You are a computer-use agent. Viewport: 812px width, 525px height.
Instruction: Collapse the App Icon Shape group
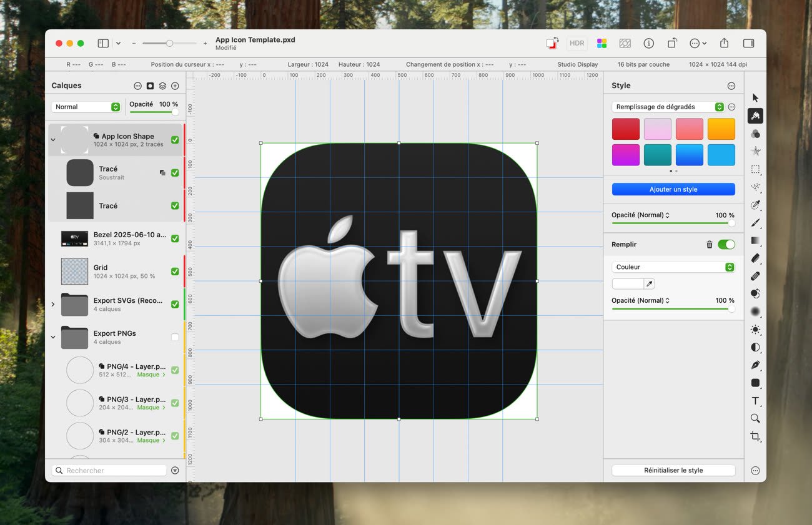(x=53, y=140)
